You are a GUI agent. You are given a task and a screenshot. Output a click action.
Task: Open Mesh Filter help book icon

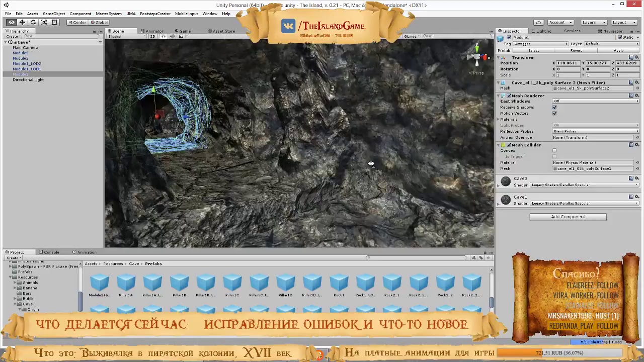(x=631, y=82)
